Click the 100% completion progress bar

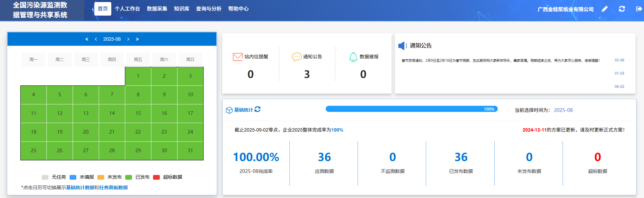tap(411, 109)
